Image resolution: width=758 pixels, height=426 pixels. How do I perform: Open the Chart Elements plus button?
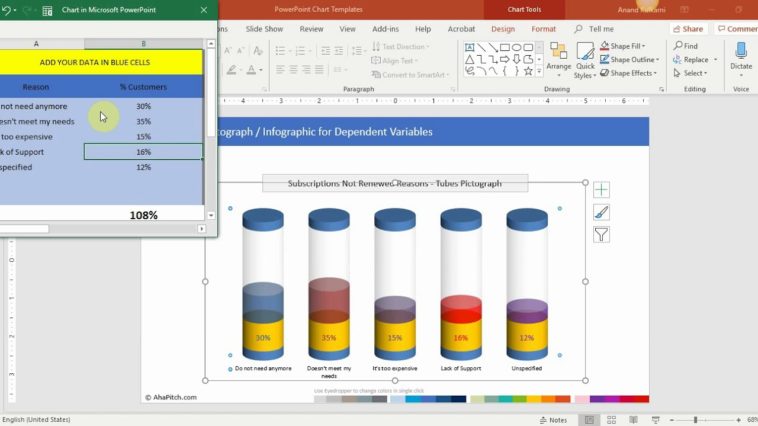[601, 190]
